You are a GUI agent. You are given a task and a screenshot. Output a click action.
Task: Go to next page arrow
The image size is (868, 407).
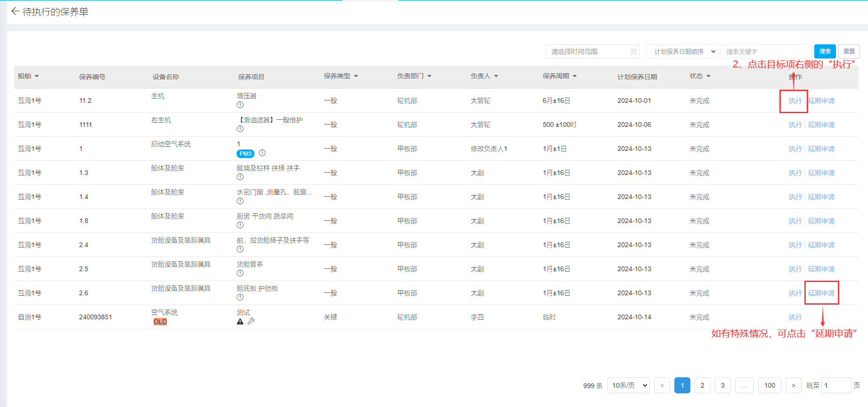pyautogui.click(x=793, y=385)
